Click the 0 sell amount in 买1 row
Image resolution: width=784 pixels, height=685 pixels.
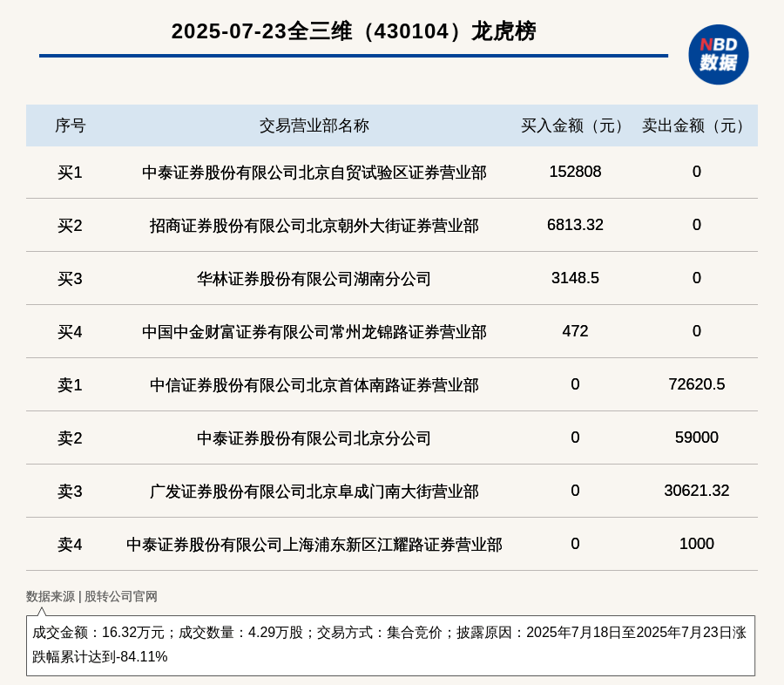point(697,172)
